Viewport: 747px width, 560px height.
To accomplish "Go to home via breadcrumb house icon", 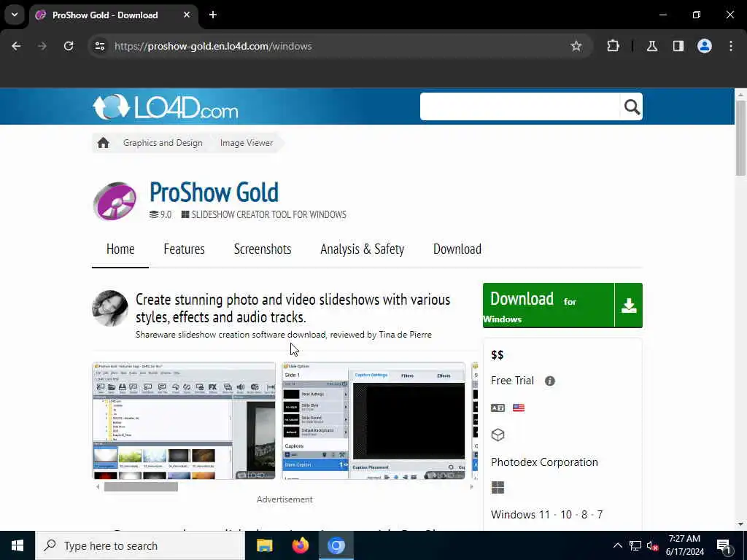I will pos(103,143).
